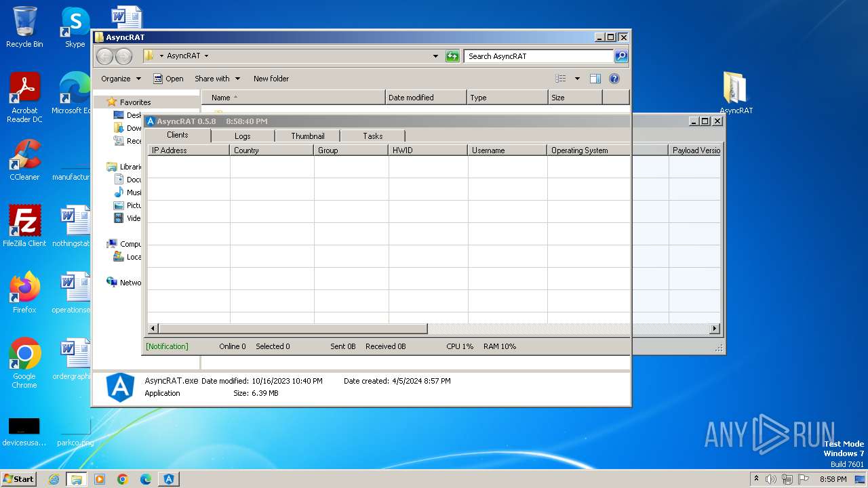Open Internet Explorer from taskbar
The image size is (868, 488).
click(54, 479)
